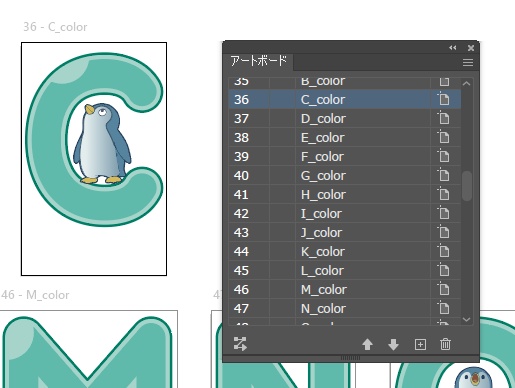Collapse the panel with double-arrow icon
The height and width of the screenshot is (388, 515).
pyautogui.click(x=452, y=48)
